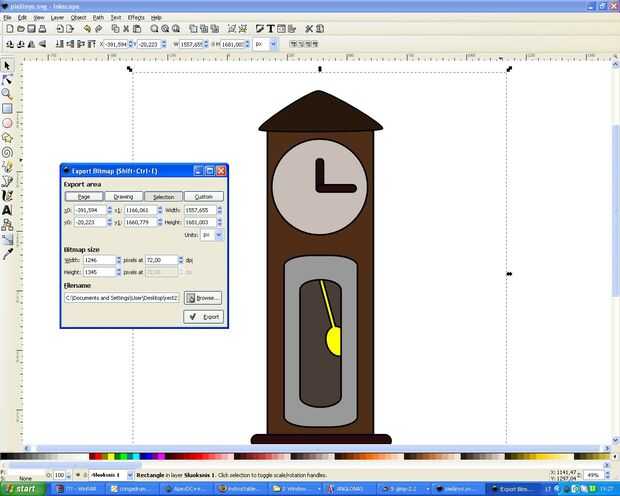The height and width of the screenshot is (496, 620).
Task: Click the Cut scissors icon
Action: pos(126,28)
